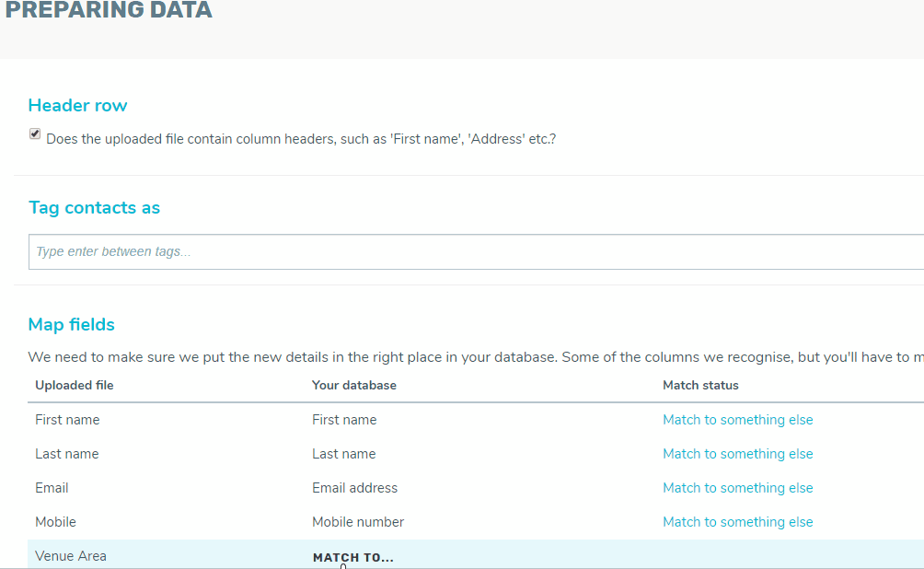924x569 pixels.
Task: Click the 'Map fields' heading
Action: pyautogui.click(x=71, y=325)
